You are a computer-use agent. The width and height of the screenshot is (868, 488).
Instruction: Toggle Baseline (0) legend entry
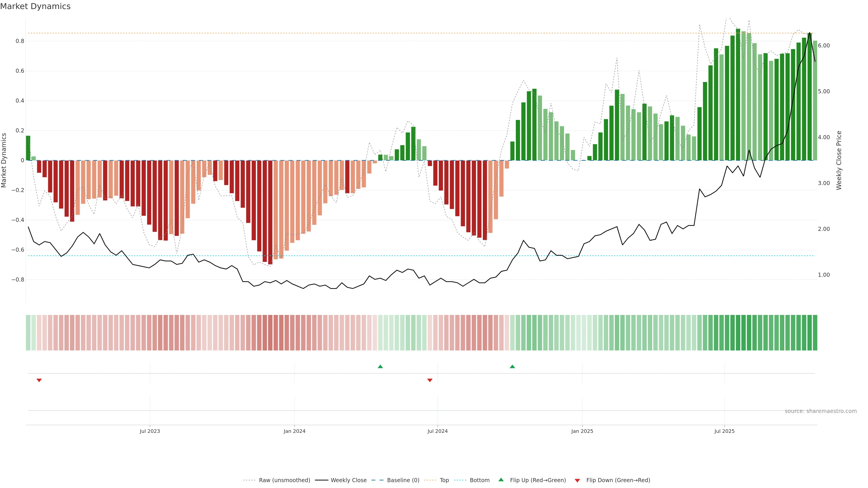tap(403, 480)
